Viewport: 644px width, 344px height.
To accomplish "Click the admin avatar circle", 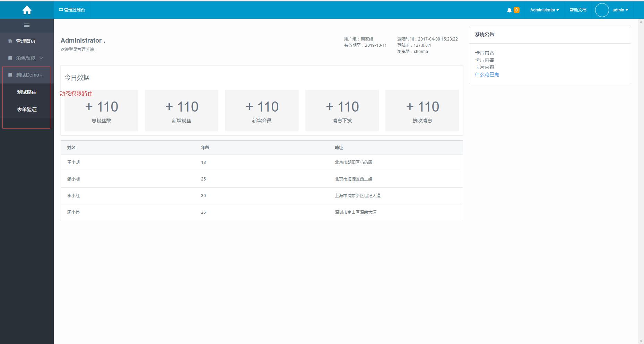I will 602,10.
